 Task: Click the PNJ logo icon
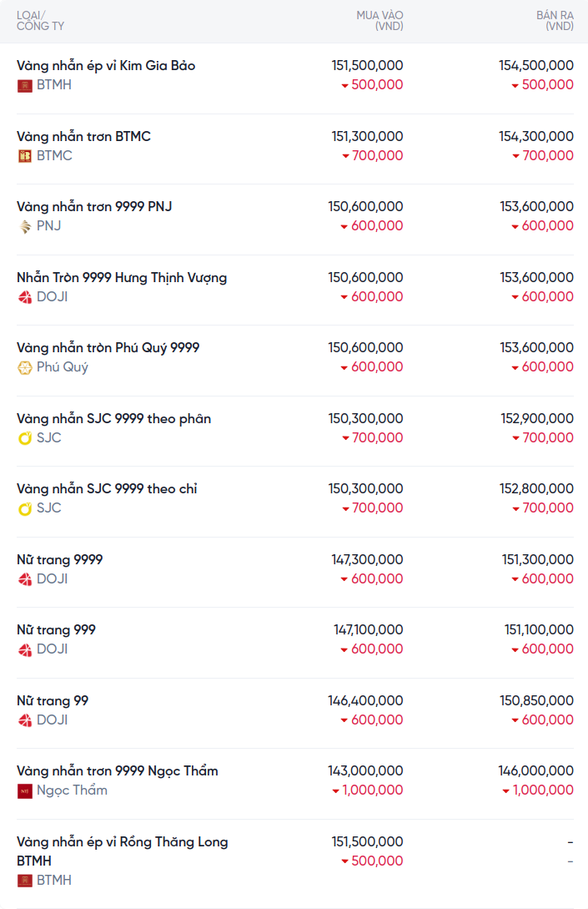tap(25, 226)
